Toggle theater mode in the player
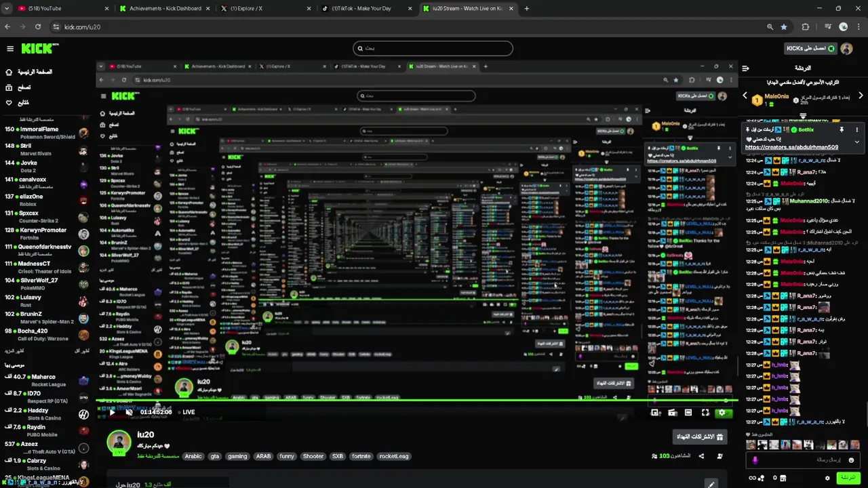The height and width of the screenshot is (488, 868). click(x=688, y=412)
